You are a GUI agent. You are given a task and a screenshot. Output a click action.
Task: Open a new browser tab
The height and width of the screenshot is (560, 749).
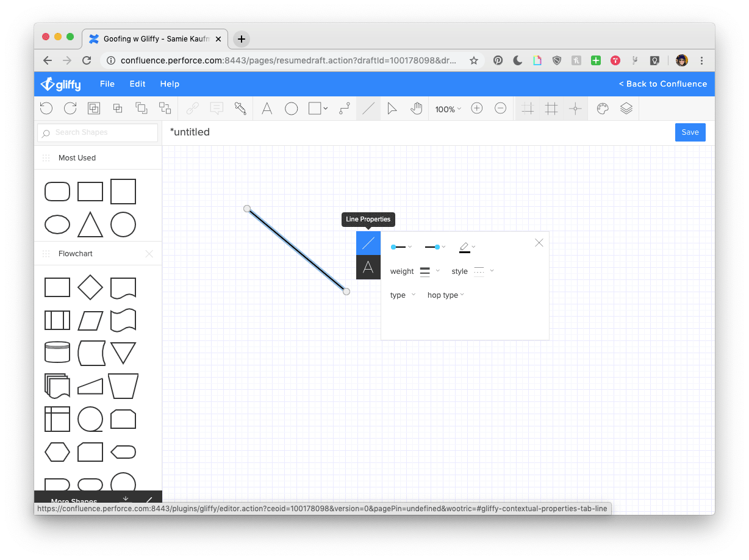[242, 38]
